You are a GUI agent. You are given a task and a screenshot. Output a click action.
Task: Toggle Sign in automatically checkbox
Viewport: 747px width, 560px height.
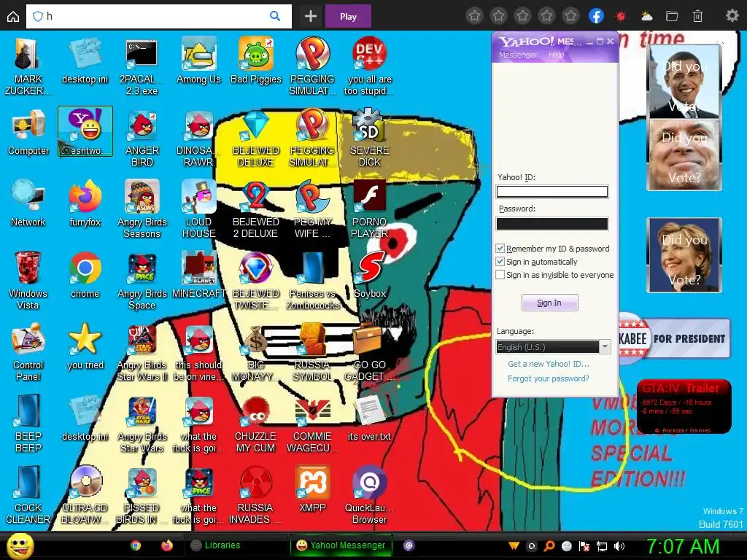point(500,262)
